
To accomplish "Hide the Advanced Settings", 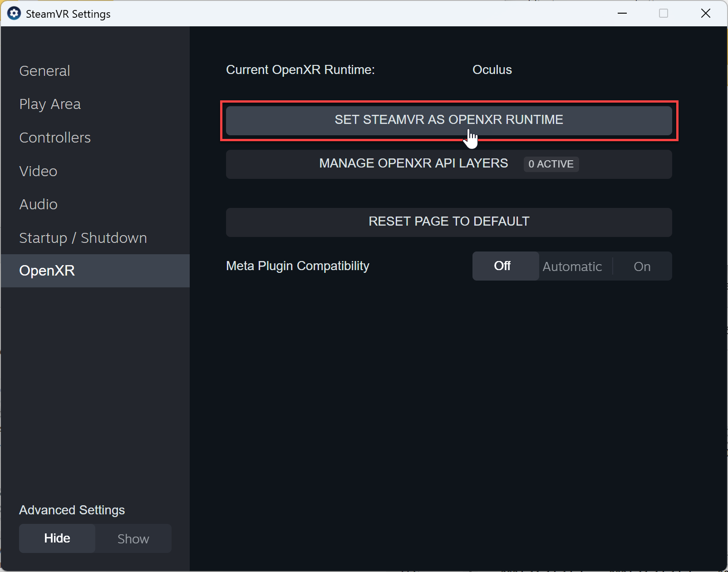I will point(57,538).
